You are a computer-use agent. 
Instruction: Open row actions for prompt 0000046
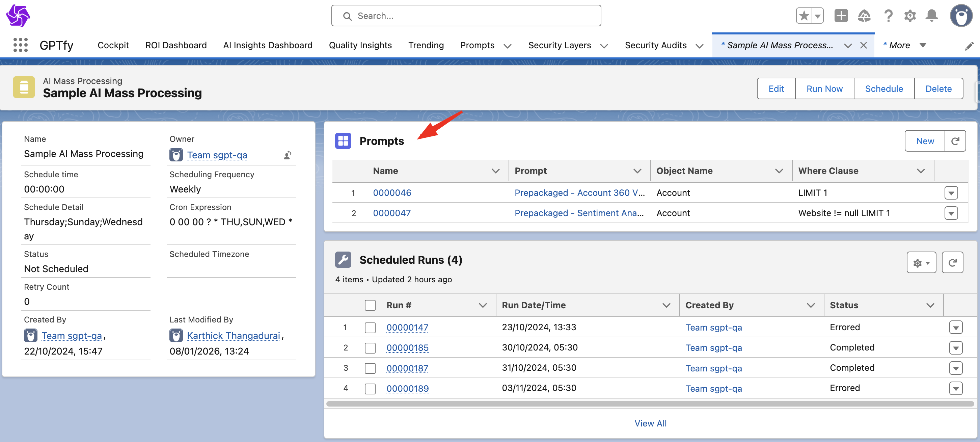click(x=951, y=193)
